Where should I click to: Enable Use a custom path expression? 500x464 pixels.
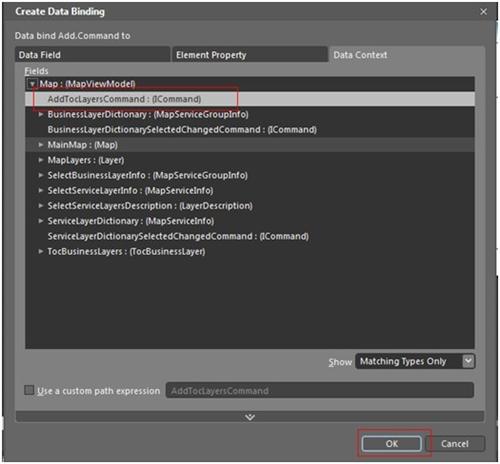click(x=29, y=390)
